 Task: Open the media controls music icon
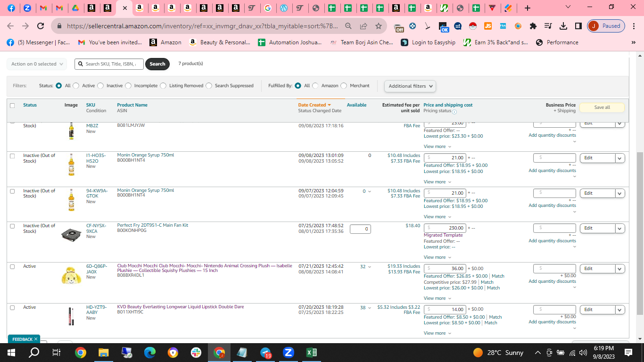click(x=548, y=26)
